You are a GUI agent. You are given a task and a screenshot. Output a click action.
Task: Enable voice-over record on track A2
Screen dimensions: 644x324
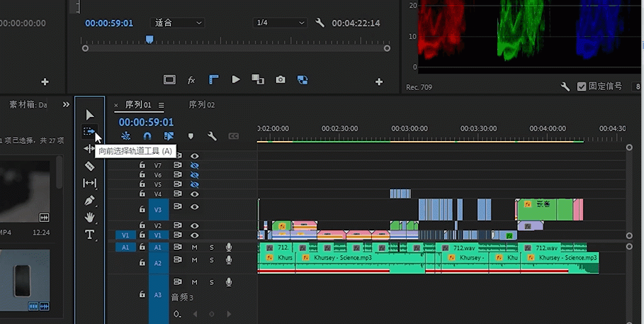point(229,260)
